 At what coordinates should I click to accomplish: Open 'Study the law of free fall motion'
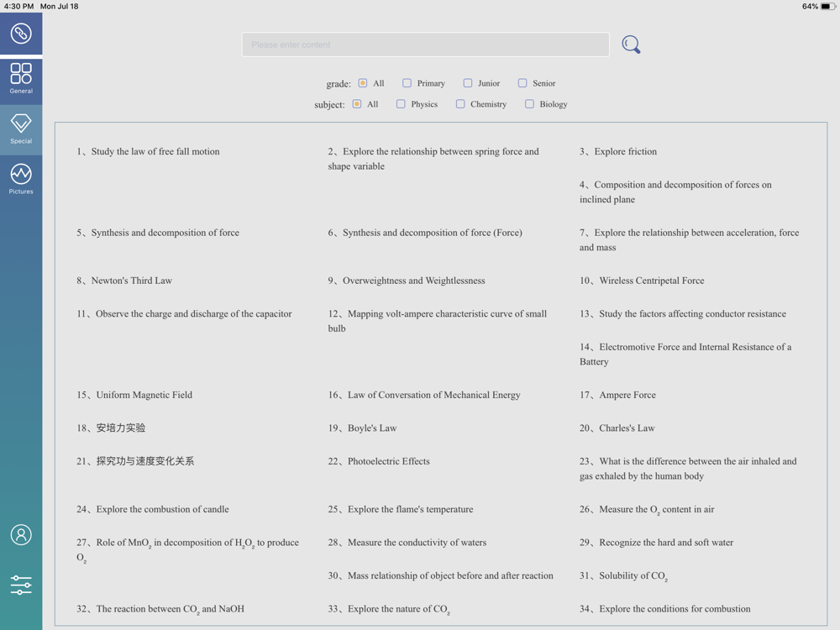[148, 151]
